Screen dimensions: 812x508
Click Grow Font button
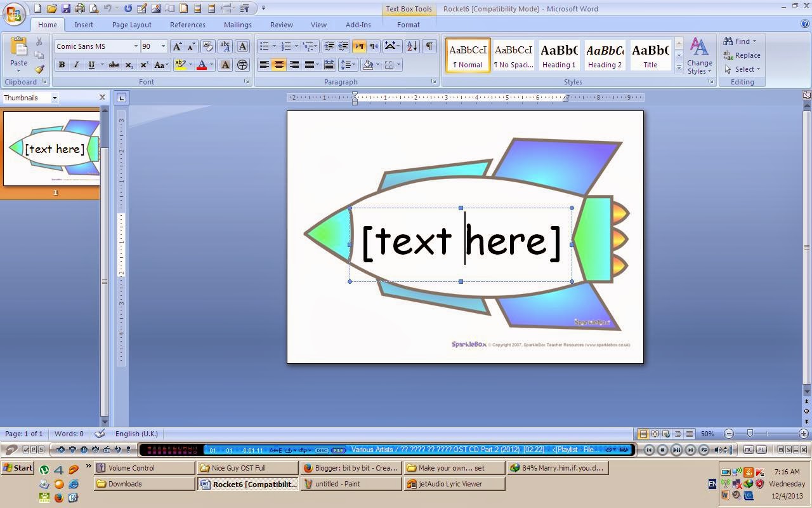(x=177, y=46)
